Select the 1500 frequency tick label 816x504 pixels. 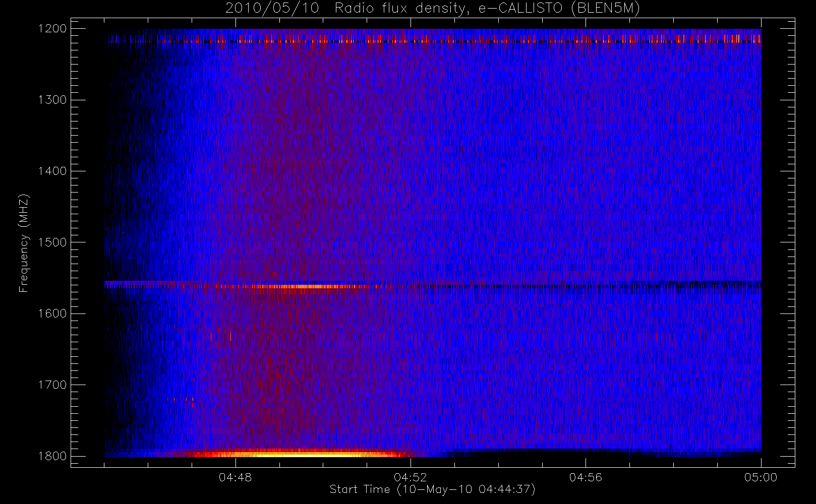(x=52, y=242)
